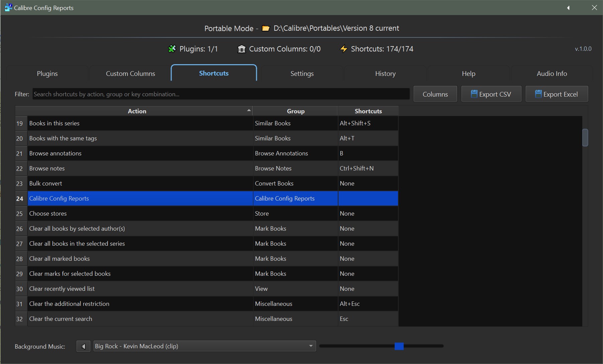Click the yellow folder path icon
603x364 pixels.
coord(266,28)
